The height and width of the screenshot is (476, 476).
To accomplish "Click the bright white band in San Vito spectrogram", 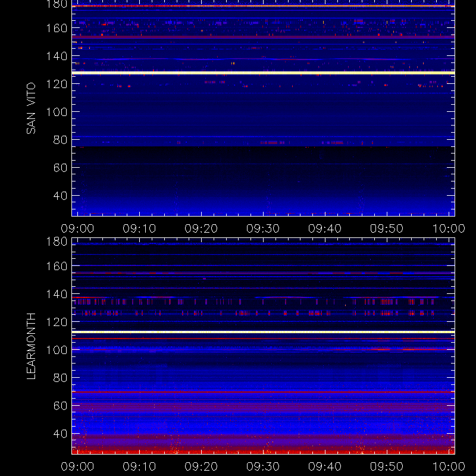I will click(263, 73).
